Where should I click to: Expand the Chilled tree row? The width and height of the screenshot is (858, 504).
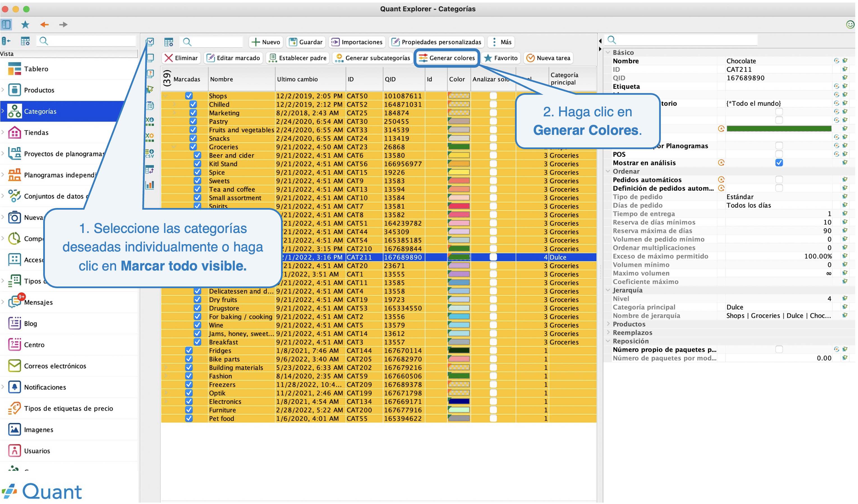(x=174, y=104)
